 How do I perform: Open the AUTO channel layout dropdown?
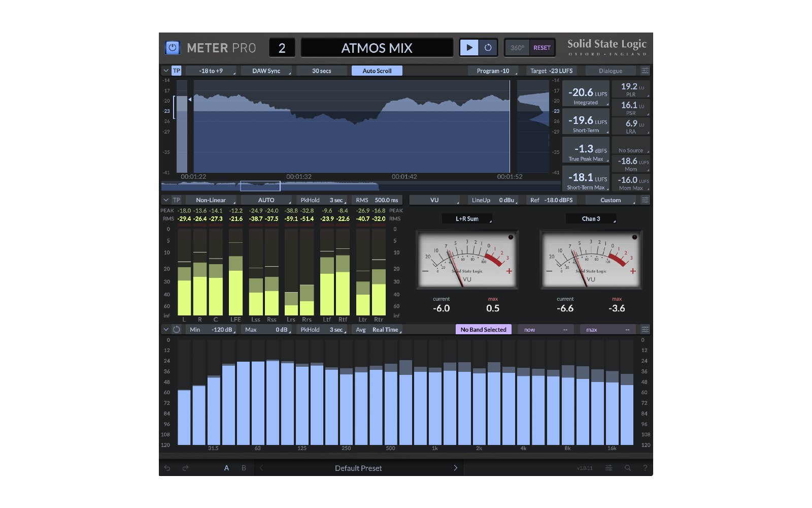[266, 200]
